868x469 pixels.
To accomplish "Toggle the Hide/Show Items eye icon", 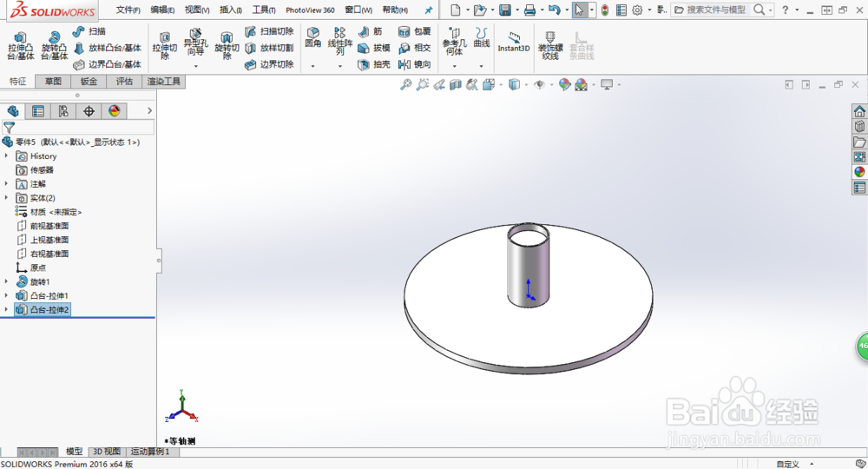I will pos(539,85).
